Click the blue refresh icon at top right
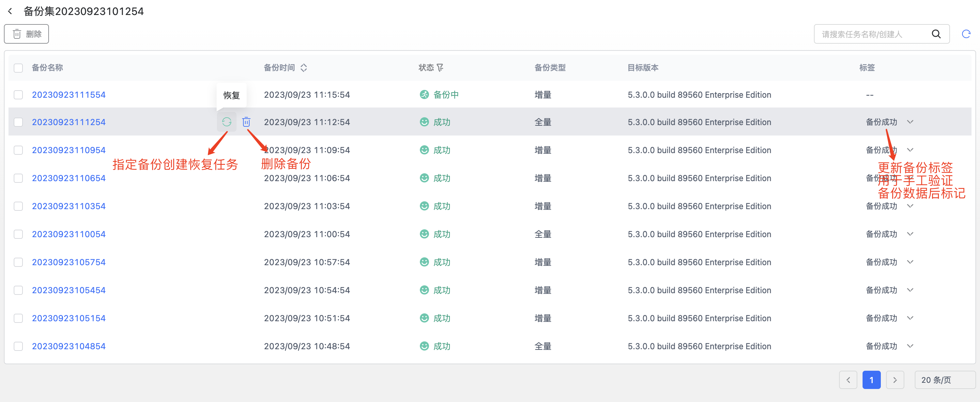The image size is (980, 402). pyautogui.click(x=966, y=34)
